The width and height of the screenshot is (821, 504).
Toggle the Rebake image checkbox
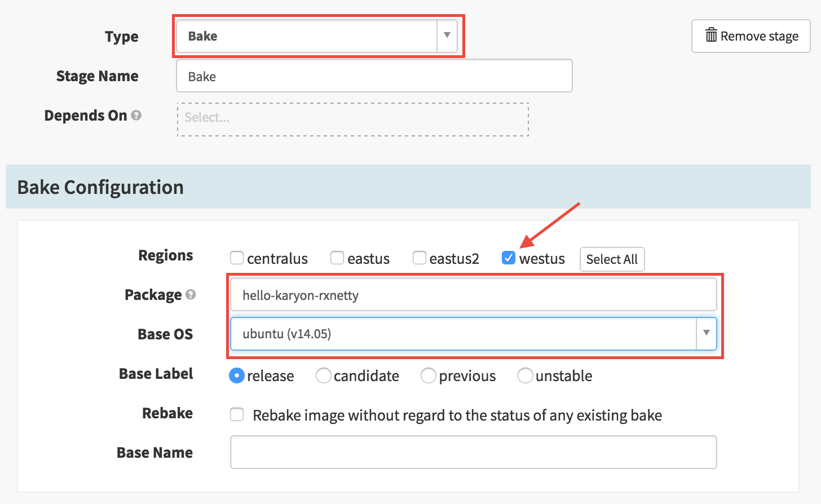237,415
